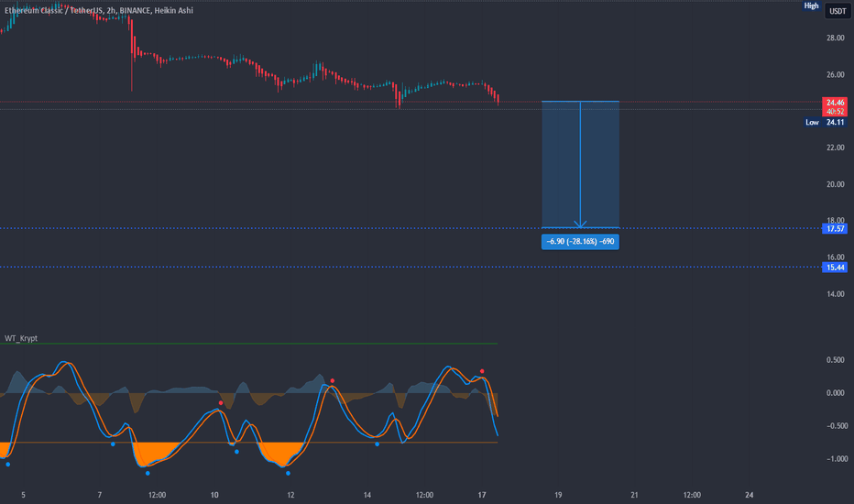Screen dimensions: 854x504
Task: Click the 28.00 price axis label
Action: coord(835,38)
